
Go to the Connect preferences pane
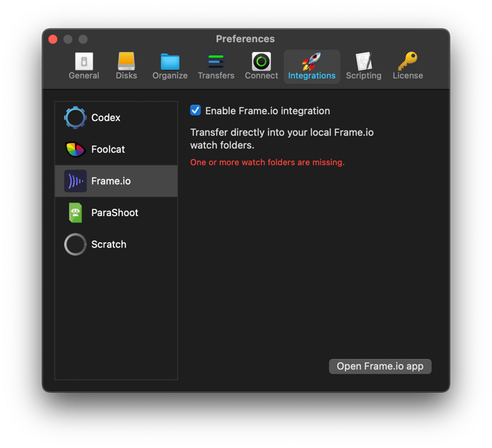tap(261, 67)
